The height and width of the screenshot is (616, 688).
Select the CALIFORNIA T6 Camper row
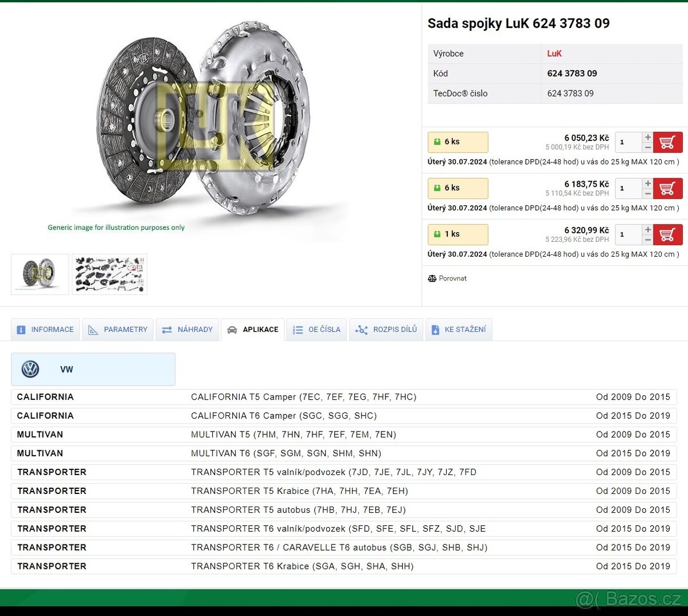[x=344, y=416]
